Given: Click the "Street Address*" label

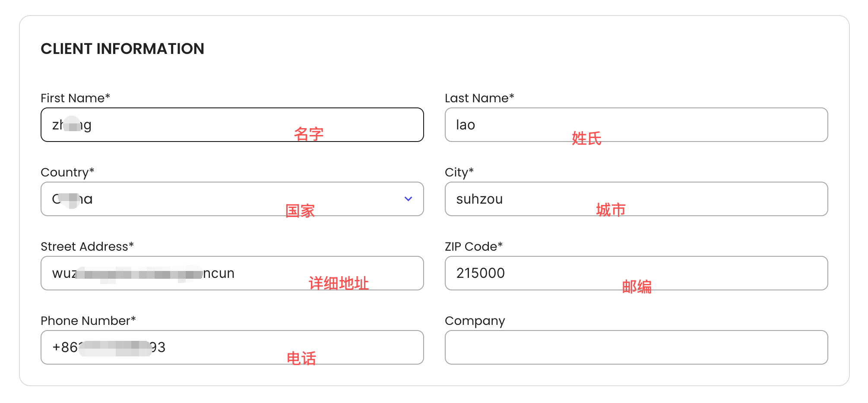Looking at the screenshot, I should (87, 246).
